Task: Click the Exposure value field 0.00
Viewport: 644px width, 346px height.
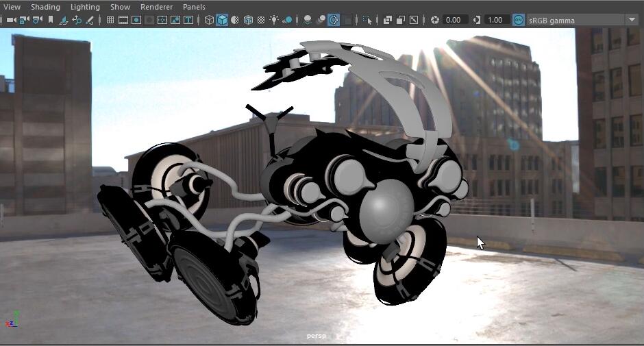Action: (454, 20)
